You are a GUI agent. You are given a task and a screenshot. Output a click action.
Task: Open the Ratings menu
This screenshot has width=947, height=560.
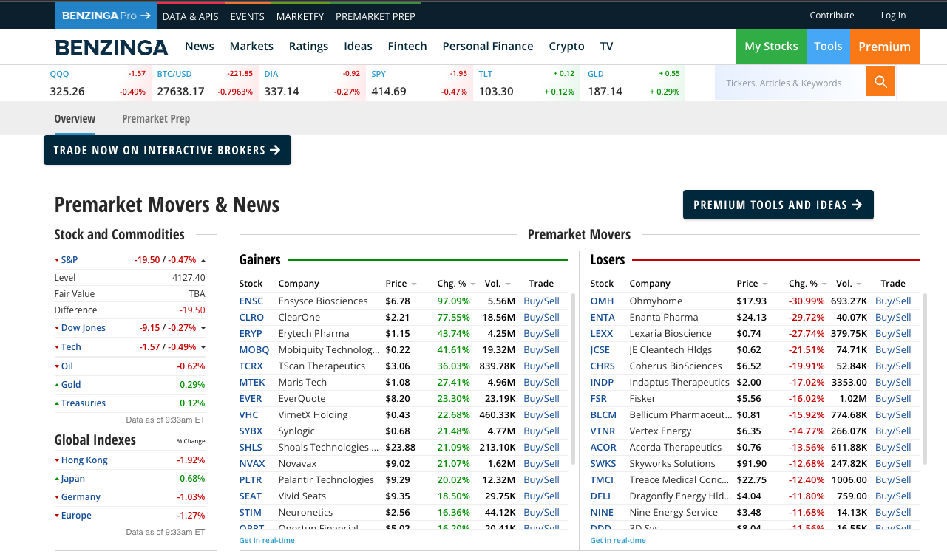(308, 47)
